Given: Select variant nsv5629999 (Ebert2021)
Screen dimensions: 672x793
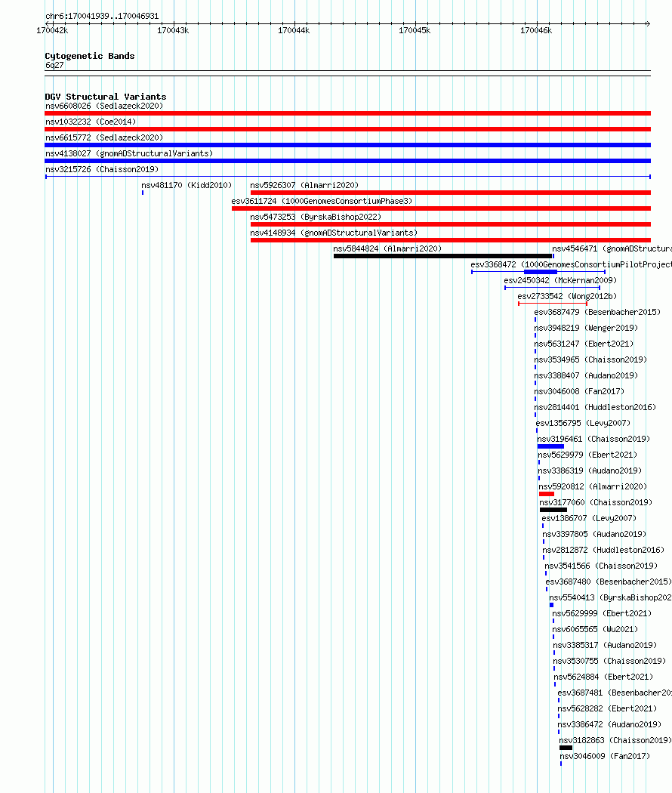Looking at the screenshot, I should point(602,613).
